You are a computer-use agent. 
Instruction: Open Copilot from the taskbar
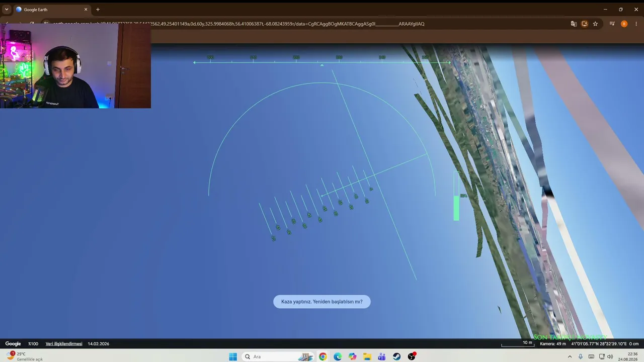click(353, 356)
